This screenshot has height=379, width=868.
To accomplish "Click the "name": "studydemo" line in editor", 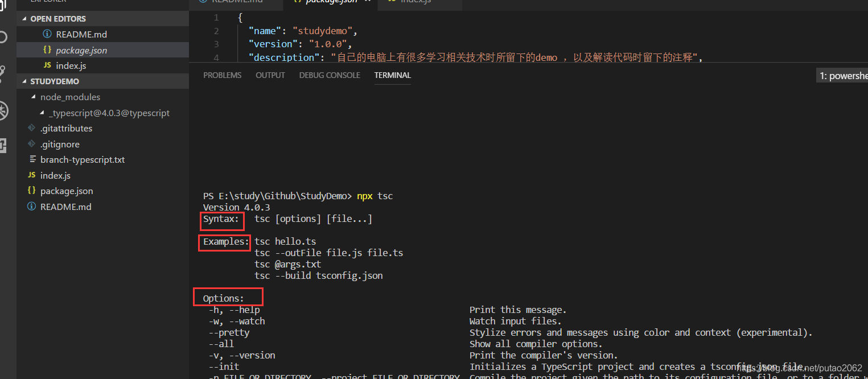I will pos(303,31).
